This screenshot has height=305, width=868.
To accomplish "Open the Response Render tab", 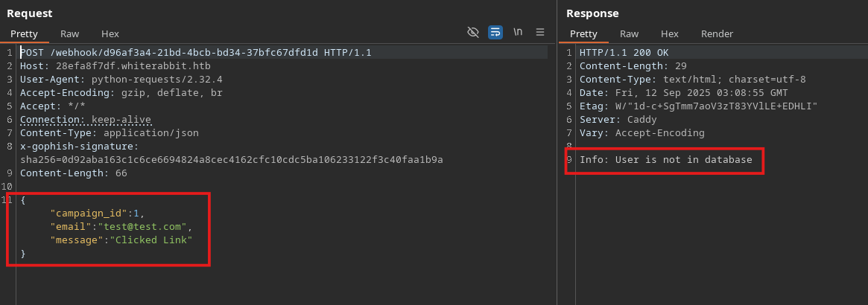I will pyautogui.click(x=717, y=33).
